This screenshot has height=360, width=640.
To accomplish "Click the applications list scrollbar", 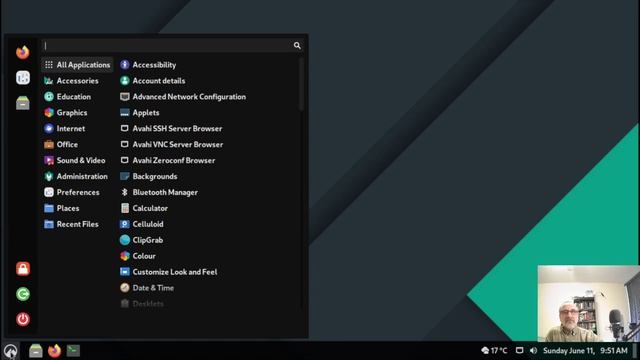I will [x=302, y=84].
